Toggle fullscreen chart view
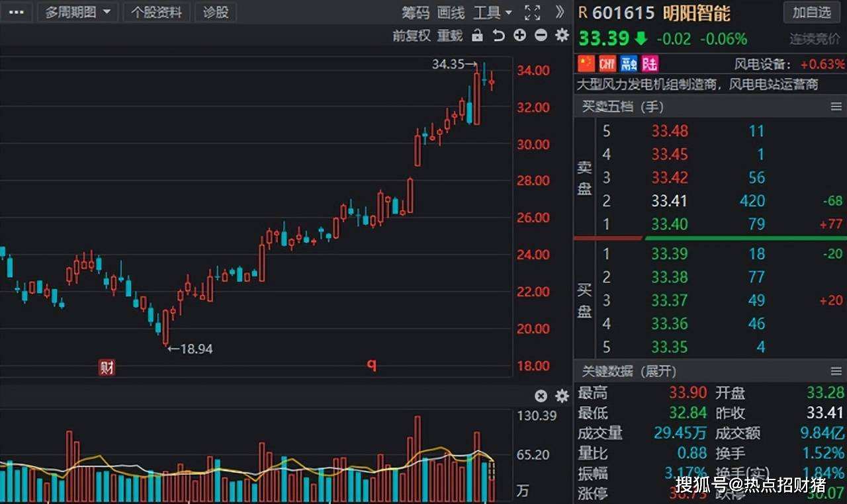The height and width of the screenshot is (504, 847). [532, 13]
